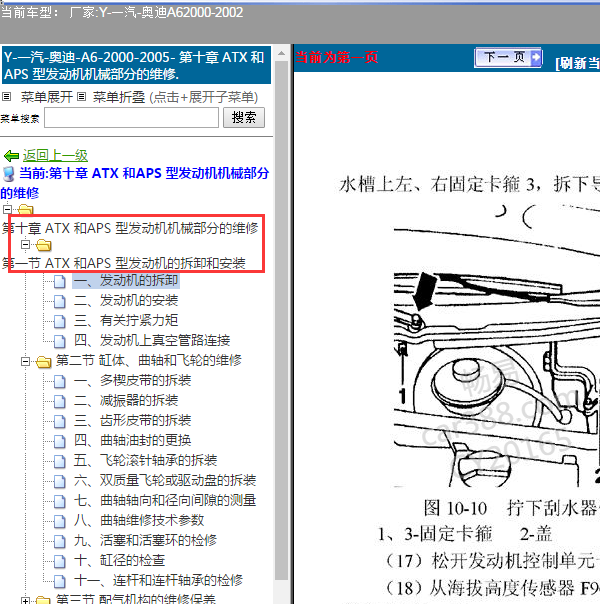
Task: Open 七、曲轴轴向和径向间隙的测量 tree item
Action: (165, 501)
